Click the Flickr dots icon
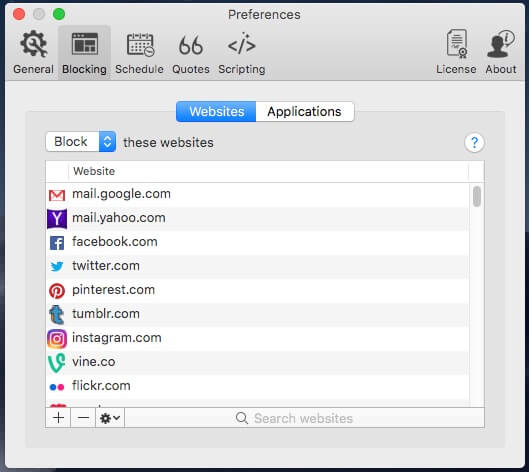Screen dimensions: 529x472 [57, 387]
